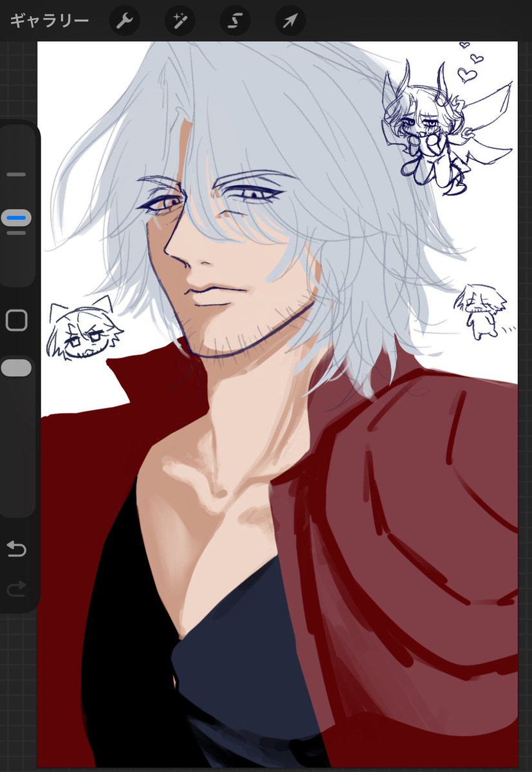Open the Actions wrench menu
The width and height of the screenshot is (532, 772).
point(124,21)
